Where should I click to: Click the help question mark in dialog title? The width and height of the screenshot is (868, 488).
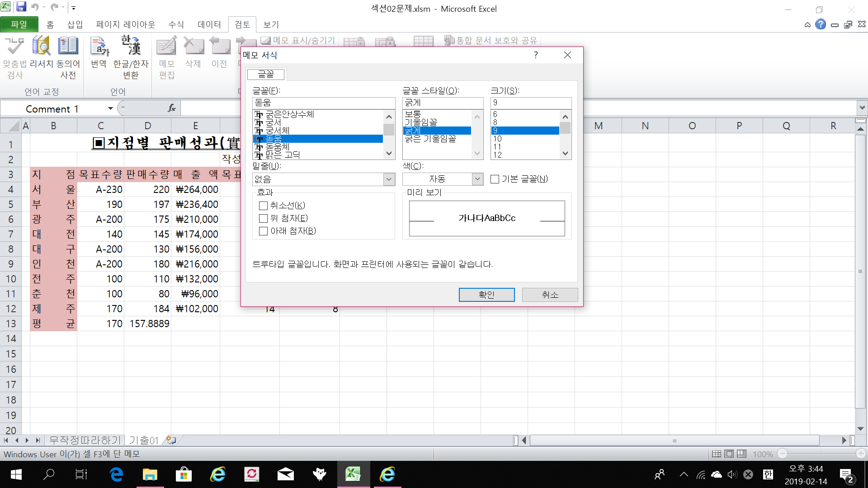(536, 55)
